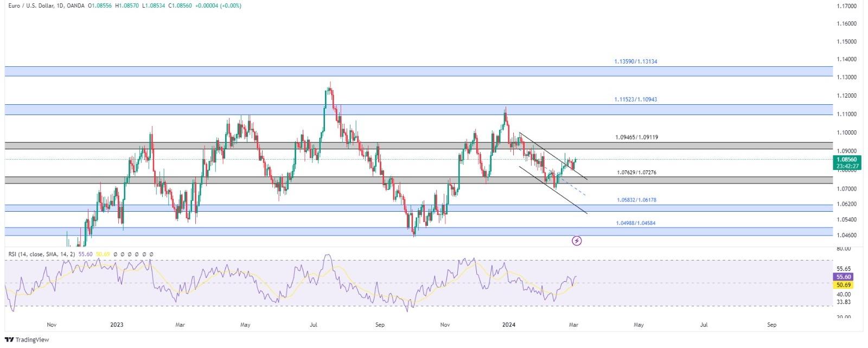This screenshot has height=348, width=868.
Task: Click the 40.00 RSI scale label
Action: click(x=844, y=294)
